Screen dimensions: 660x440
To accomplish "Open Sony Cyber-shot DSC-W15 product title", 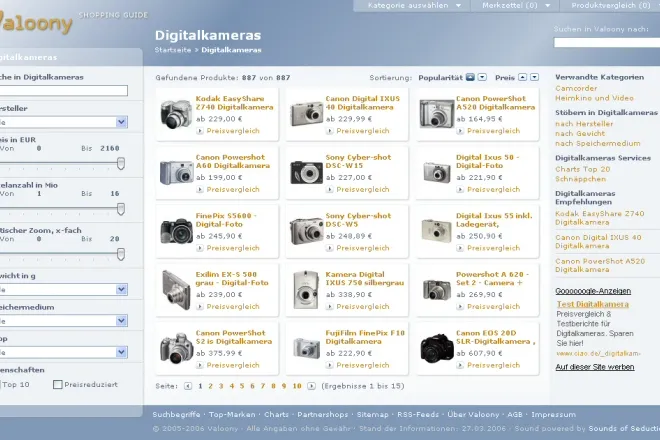I will (358, 161).
